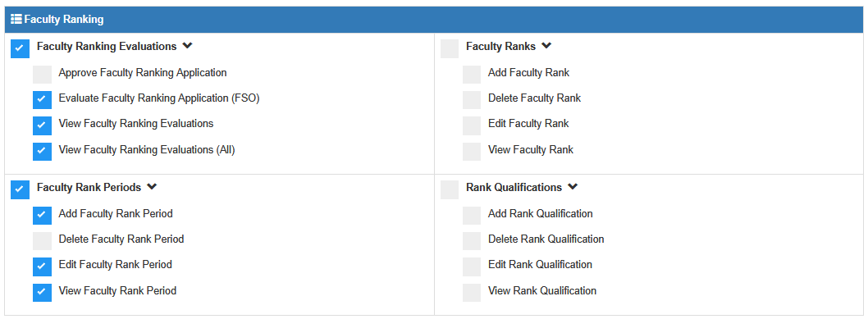Tick the Add Faculty Rank checkbox
This screenshot has width=868, height=319.
472,75
